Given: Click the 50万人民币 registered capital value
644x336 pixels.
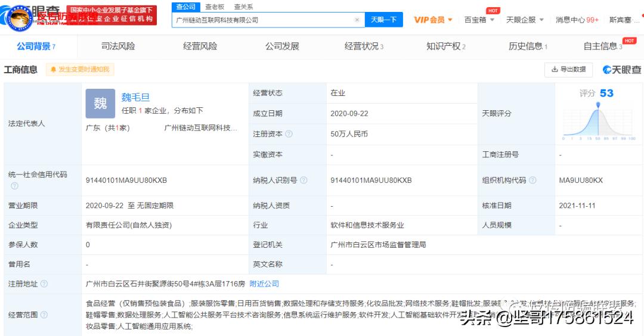Looking at the screenshot, I should [x=349, y=134].
